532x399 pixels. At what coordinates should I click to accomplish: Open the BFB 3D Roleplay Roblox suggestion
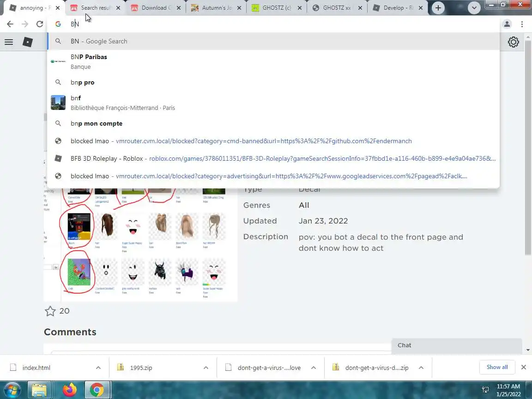tap(273, 158)
